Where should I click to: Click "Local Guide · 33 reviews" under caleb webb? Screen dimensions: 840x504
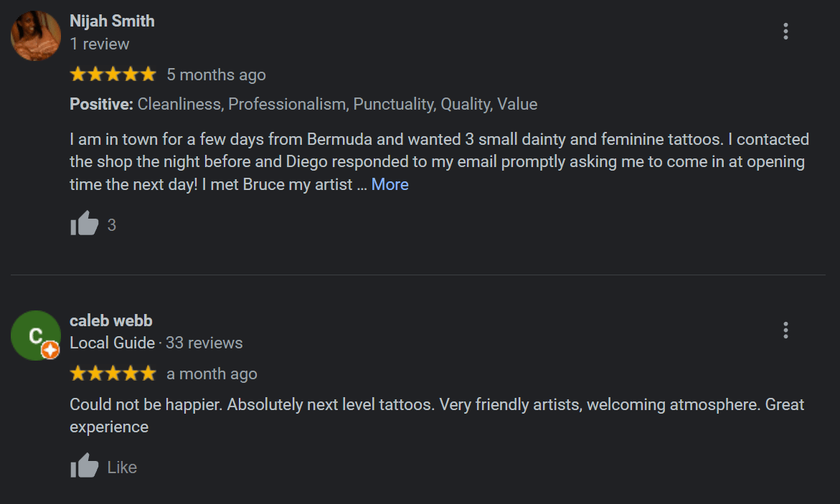coord(156,343)
